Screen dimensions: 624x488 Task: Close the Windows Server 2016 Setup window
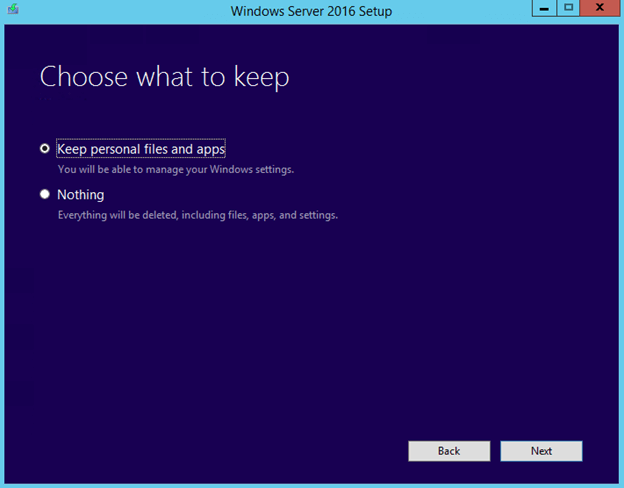coord(600,8)
